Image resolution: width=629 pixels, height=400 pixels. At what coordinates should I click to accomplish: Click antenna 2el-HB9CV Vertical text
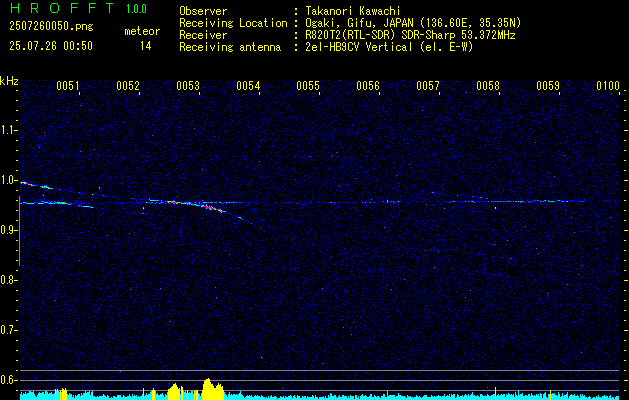tap(389, 47)
